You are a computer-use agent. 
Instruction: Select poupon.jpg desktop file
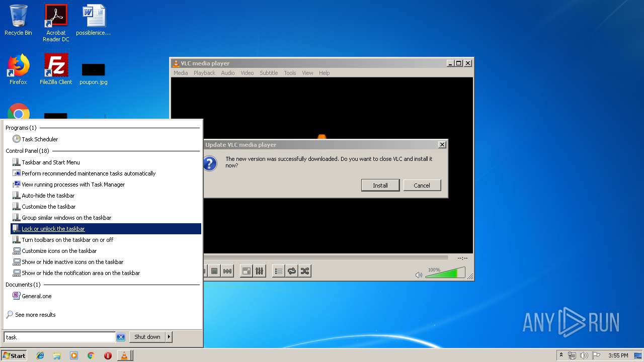[x=94, y=73]
